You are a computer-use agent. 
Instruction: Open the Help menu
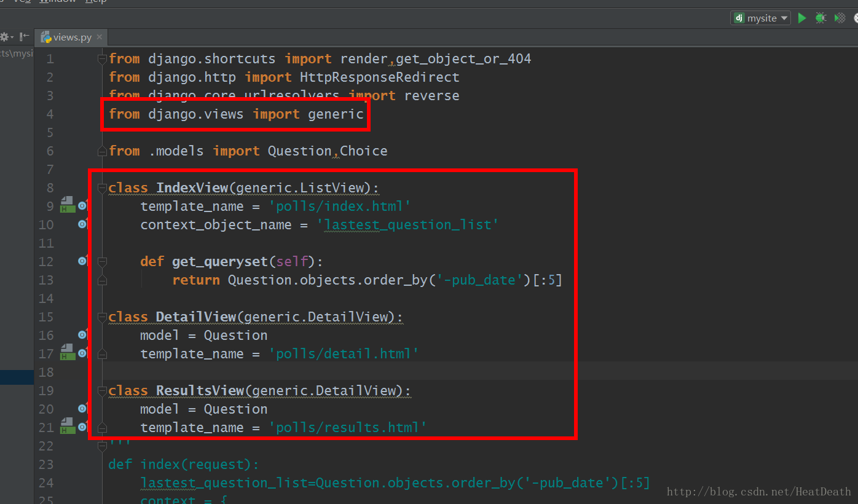[95, 2]
